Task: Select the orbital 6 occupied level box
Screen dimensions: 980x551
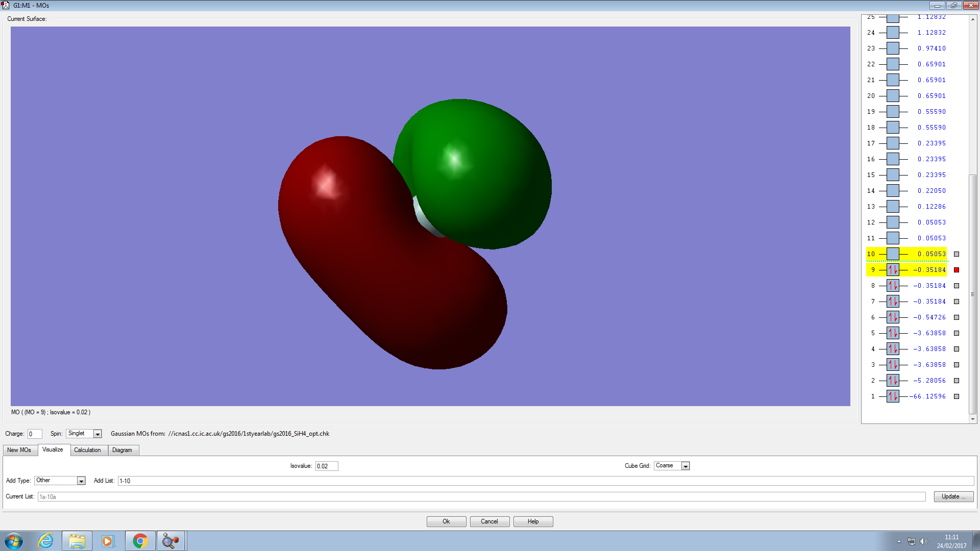Action: [893, 317]
